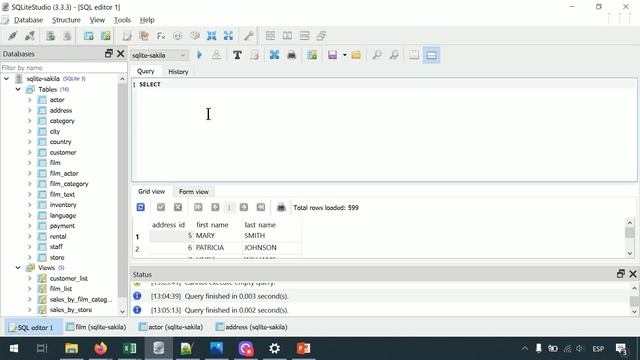The width and height of the screenshot is (640, 360).
Task: Click the Create table toolbar icon
Action: 89,36
